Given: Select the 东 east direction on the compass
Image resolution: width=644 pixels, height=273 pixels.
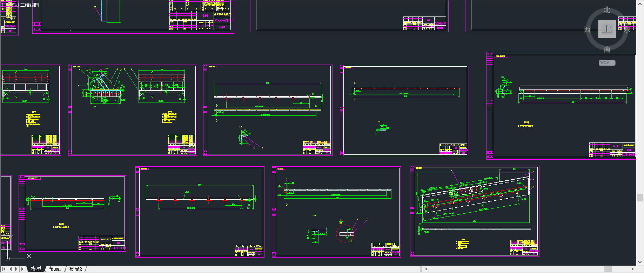Looking at the screenshot, I should pyautogui.click(x=627, y=29).
